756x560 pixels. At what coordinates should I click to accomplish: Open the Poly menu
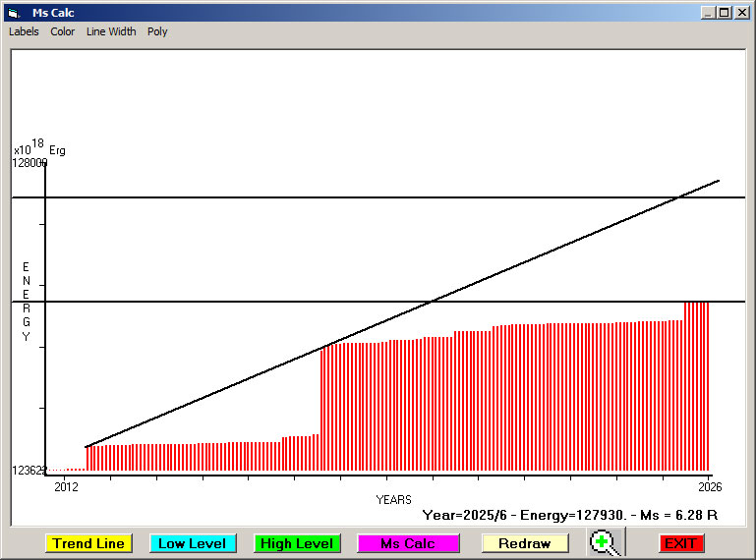157,31
